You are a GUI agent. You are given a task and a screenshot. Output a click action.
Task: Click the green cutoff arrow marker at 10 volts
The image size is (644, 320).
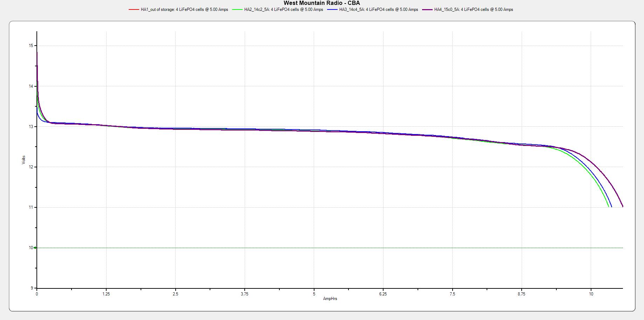pyautogui.click(x=35, y=248)
